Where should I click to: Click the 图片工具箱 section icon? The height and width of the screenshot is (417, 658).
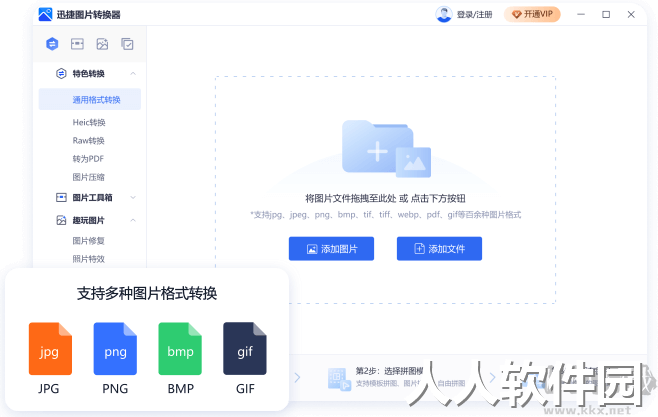[61, 198]
